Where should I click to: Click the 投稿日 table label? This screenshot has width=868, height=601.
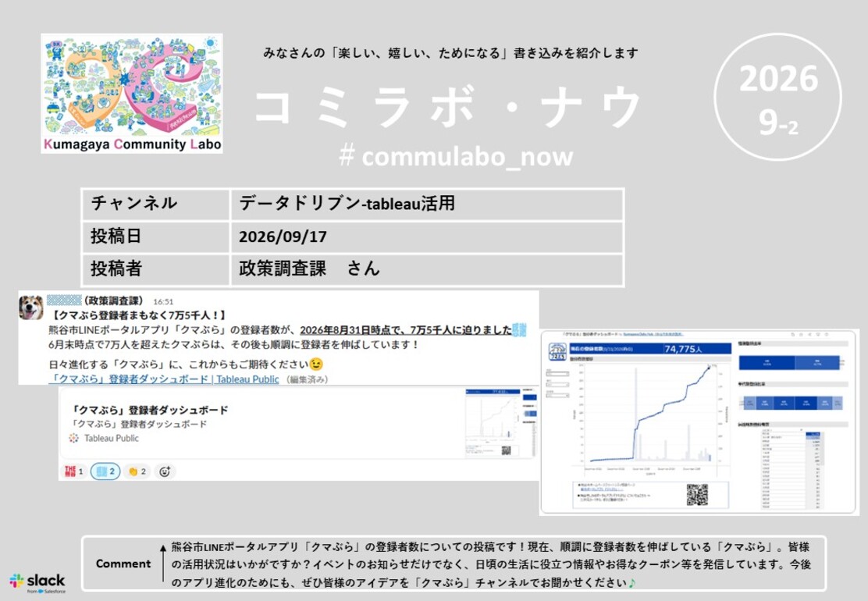(116, 236)
